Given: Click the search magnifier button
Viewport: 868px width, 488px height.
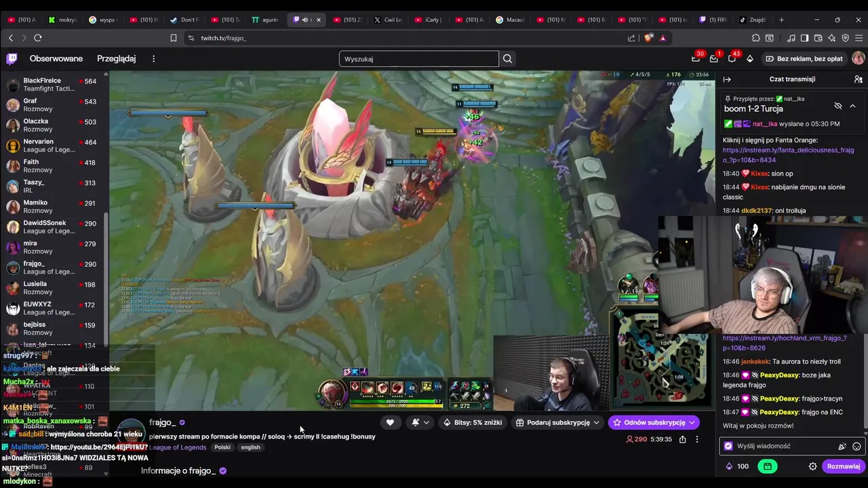Looking at the screenshot, I should click(x=507, y=59).
